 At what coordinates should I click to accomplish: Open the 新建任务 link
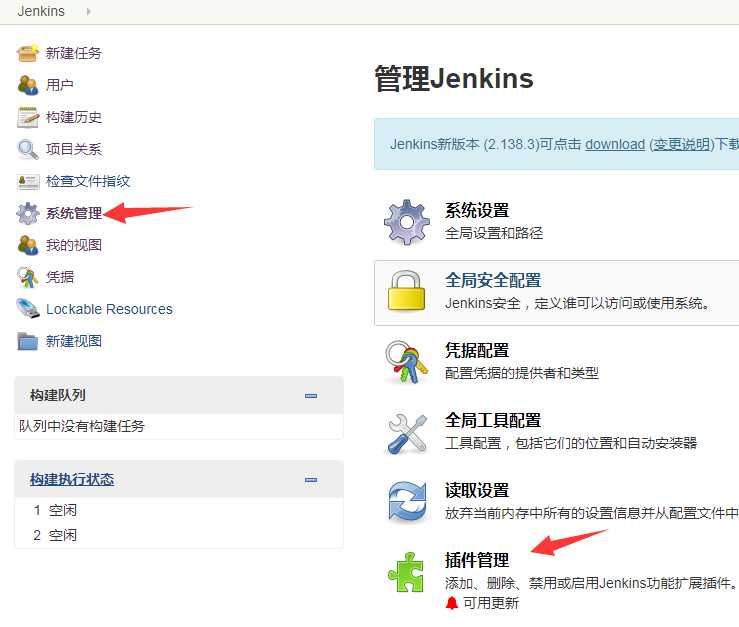74,53
